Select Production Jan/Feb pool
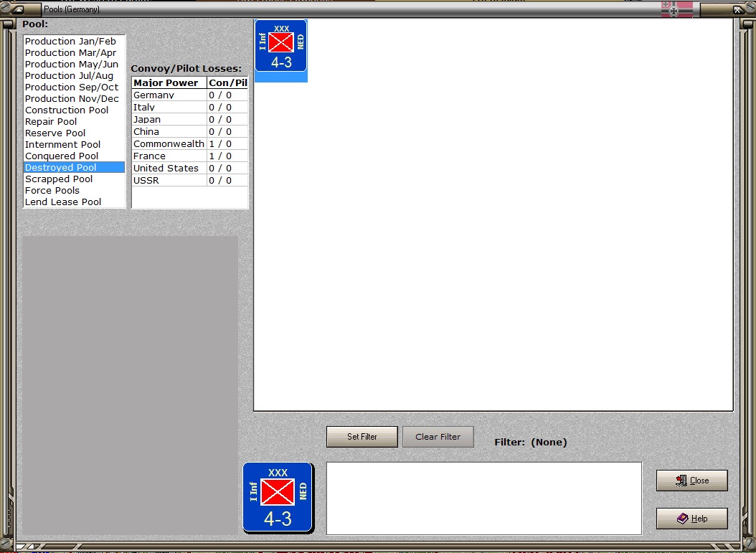Viewport: 756px width, 553px height. tap(75, 42)
